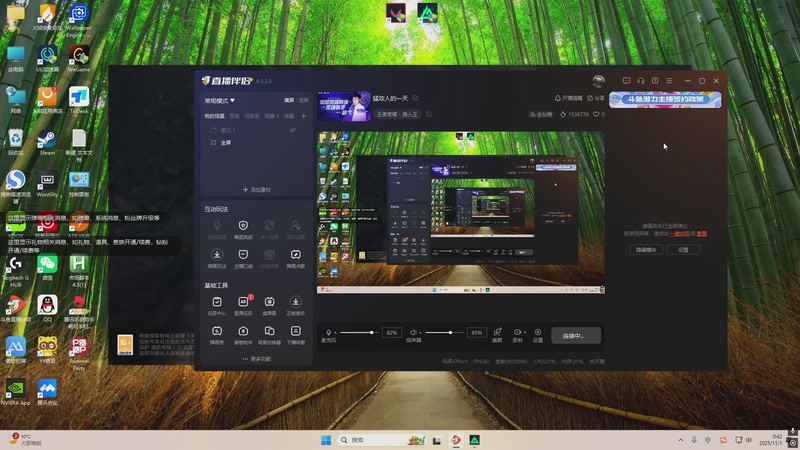Open the hamburger menu in title bar

tap(669, 81)
